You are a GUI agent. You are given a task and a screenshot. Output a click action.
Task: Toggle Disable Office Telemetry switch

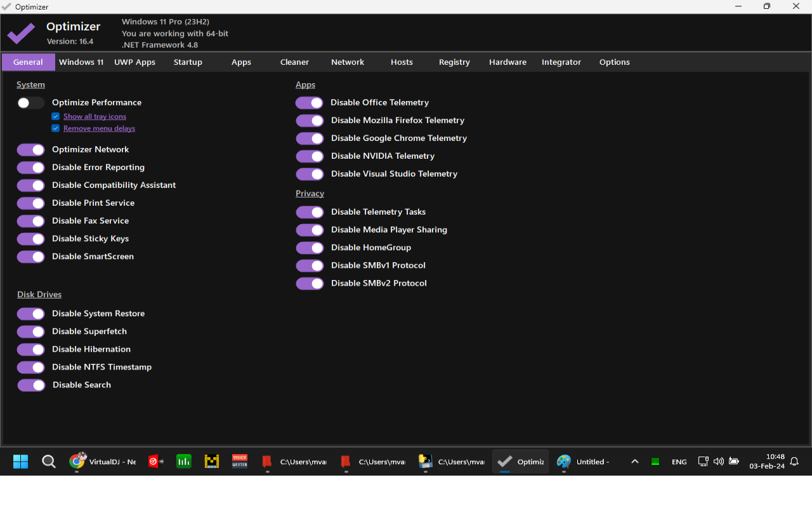click(310, 103)
